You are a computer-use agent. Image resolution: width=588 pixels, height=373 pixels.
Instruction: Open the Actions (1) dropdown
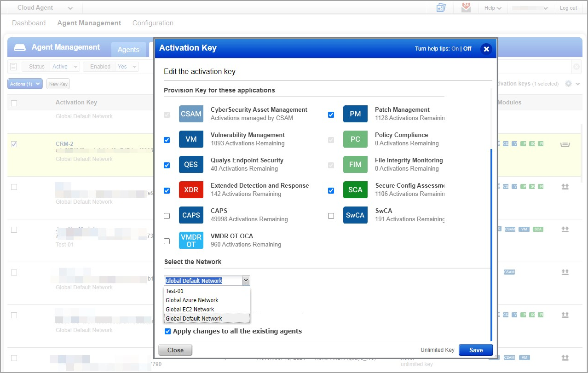[x=24, y=83]
